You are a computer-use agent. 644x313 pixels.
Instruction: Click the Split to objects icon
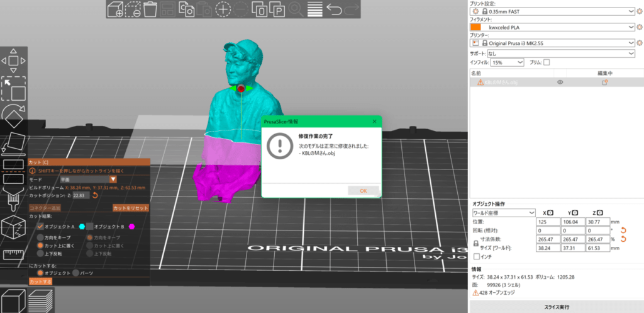pyautogui.click(x=260, y=9)
